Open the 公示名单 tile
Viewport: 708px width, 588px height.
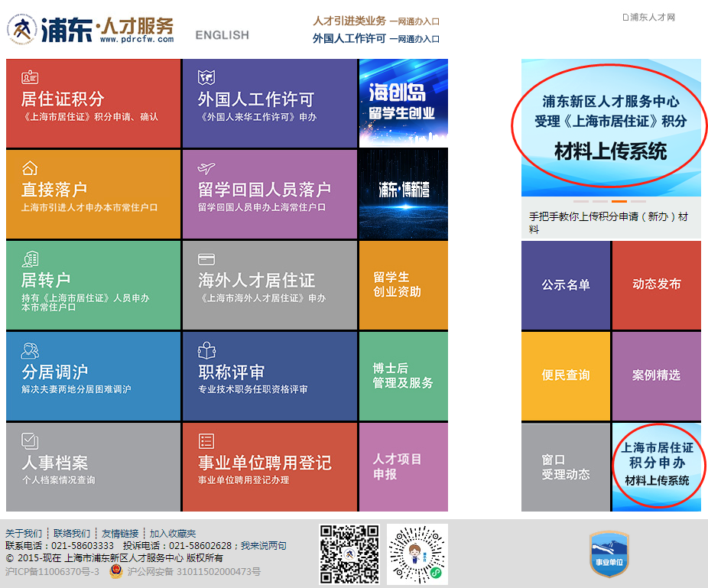click(x=566, y=284)
